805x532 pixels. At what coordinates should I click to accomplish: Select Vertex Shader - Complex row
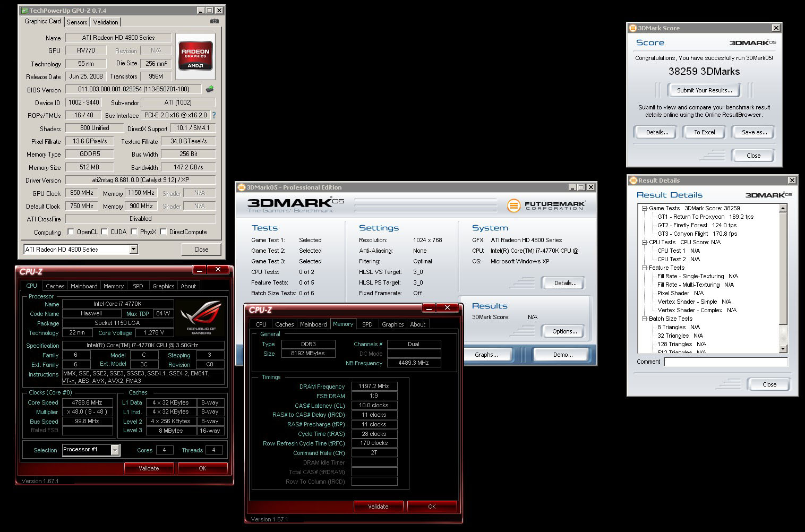coord(697,310)
